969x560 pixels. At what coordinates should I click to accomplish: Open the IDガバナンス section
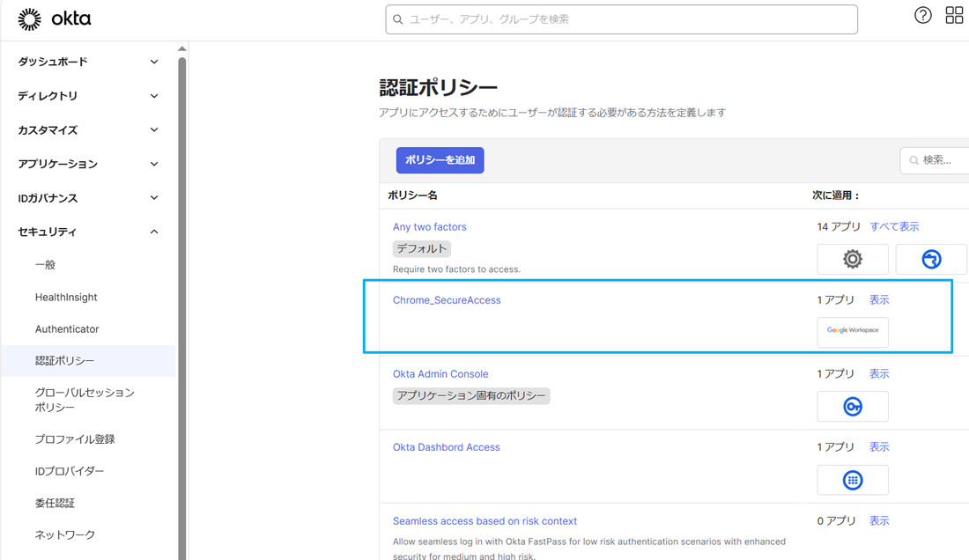click(48, 197)
